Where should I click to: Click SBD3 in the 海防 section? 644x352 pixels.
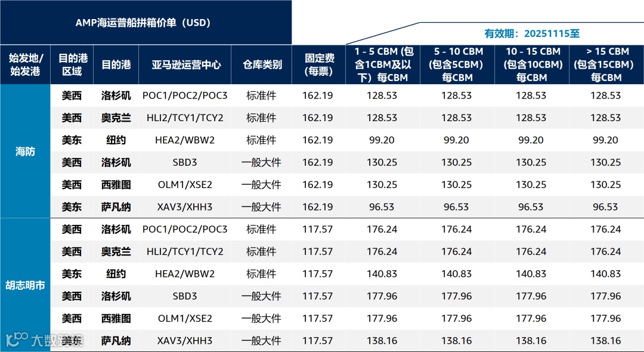[185, 162]
